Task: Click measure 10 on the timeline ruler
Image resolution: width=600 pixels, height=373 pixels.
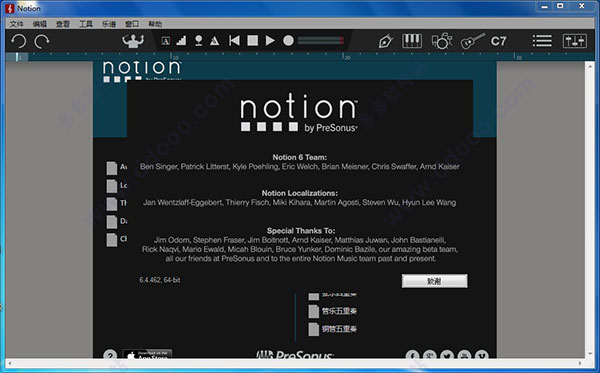Action: pos(175,57)
